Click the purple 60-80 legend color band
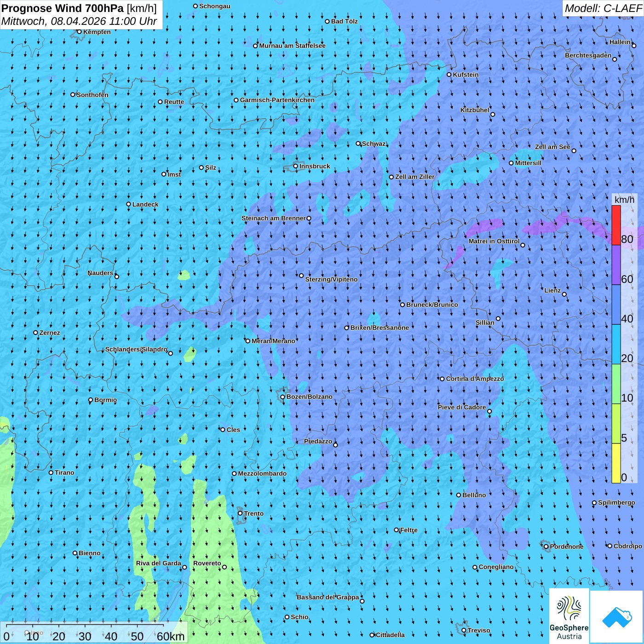Image resolution: width=644 pixels, height=644 pixels. [616, 265]
